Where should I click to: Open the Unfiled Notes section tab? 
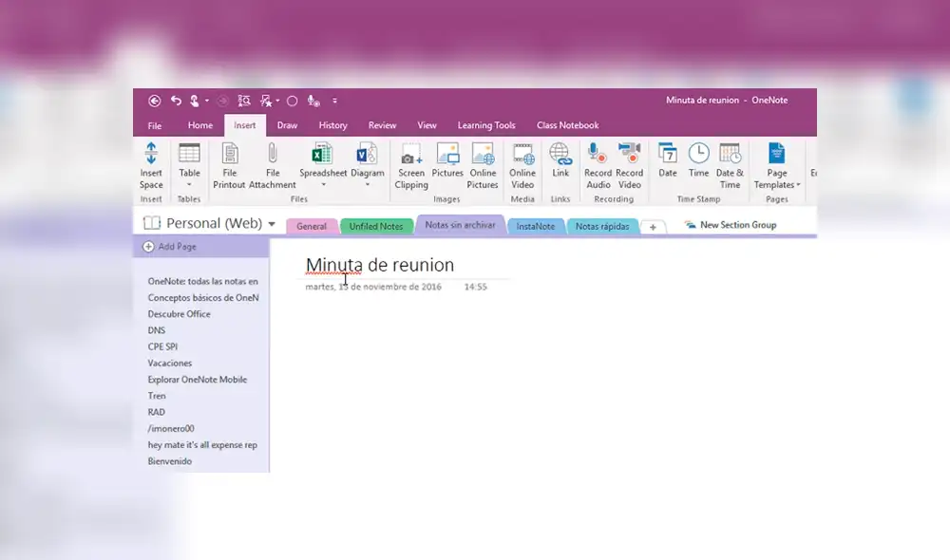(x=376, y=226)
